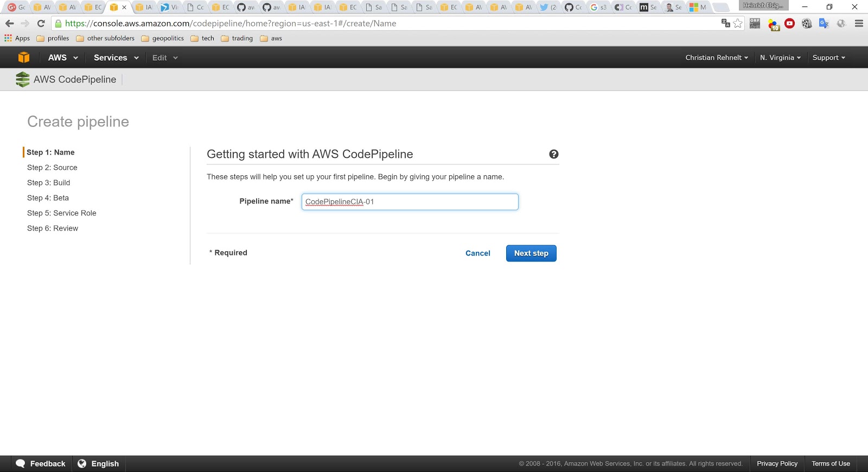The height and width of the screenshot is (472, 868).
Task: Open the geopolitics bookmark folder
Action: 162,38
